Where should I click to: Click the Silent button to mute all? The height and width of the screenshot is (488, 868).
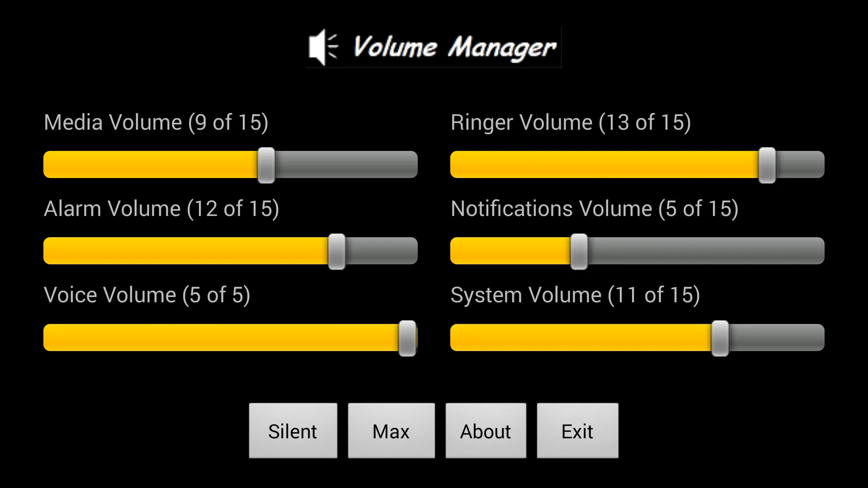tap(292, 431)
